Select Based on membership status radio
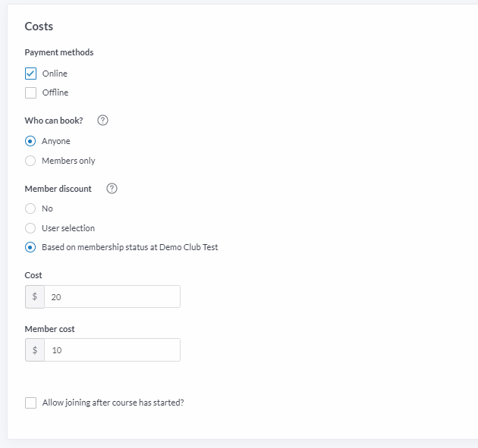Viewport: 478px width, 448px height. 30,247
